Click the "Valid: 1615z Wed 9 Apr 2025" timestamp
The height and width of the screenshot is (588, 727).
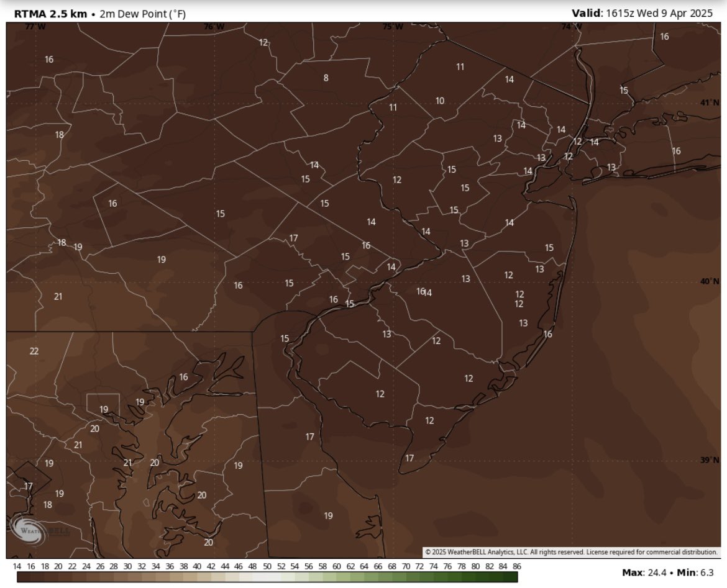[x=642, y=13]
